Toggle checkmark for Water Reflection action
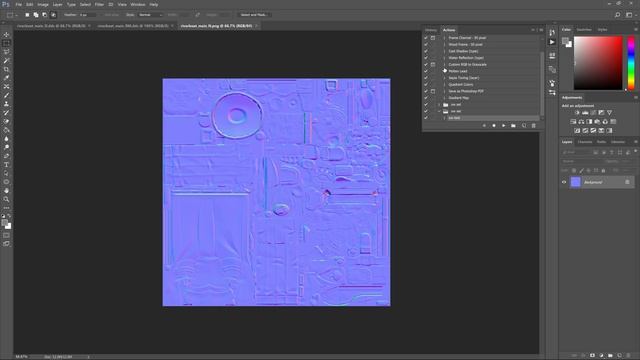 426,58
